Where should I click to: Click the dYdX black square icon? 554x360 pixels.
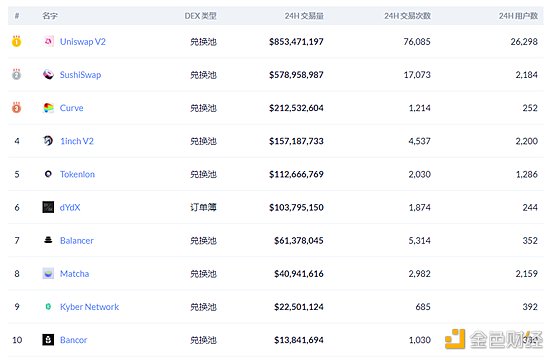[48, 207]
